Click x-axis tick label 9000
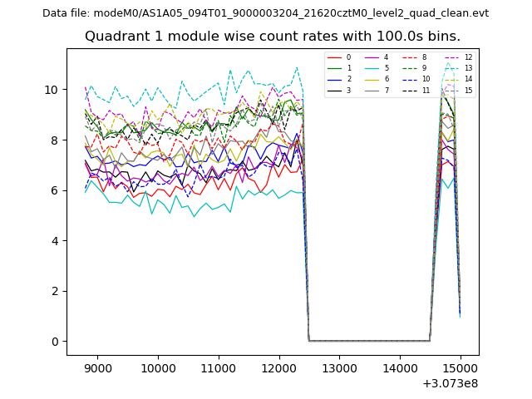 tap(97, 368)
